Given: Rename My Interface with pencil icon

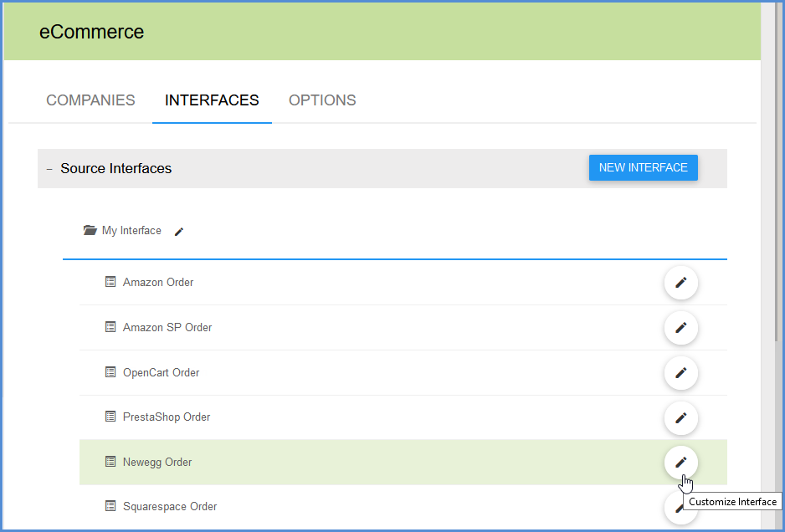Looking at the screenshot, I should pos(179,232).
